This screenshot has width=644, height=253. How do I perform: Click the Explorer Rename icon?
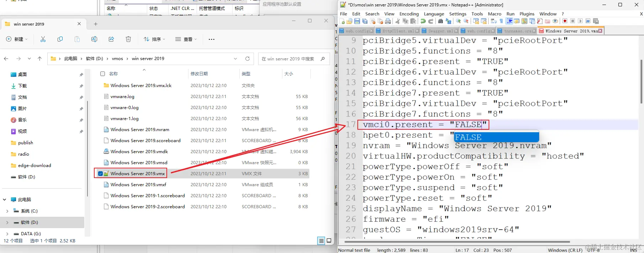94,39
